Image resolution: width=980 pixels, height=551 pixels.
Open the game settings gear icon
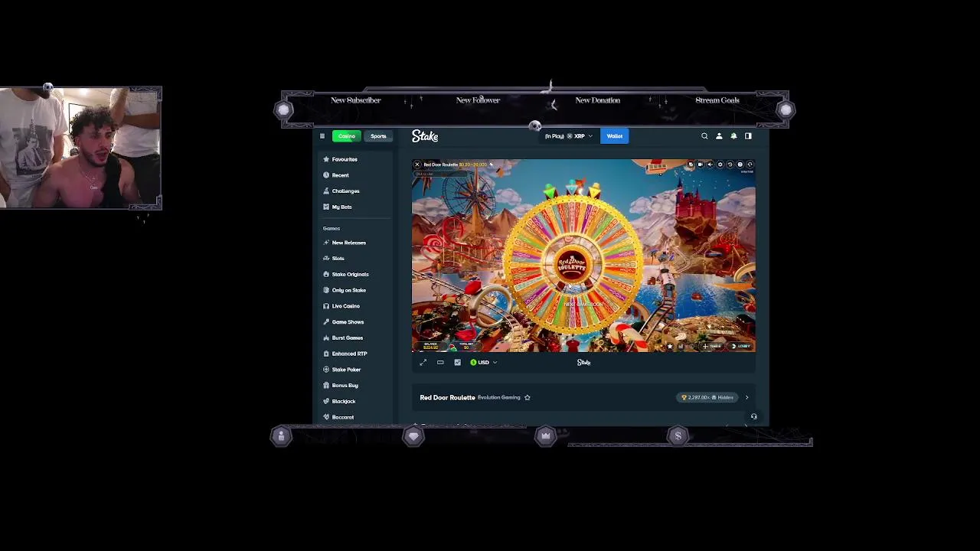[x=720, y=165]
